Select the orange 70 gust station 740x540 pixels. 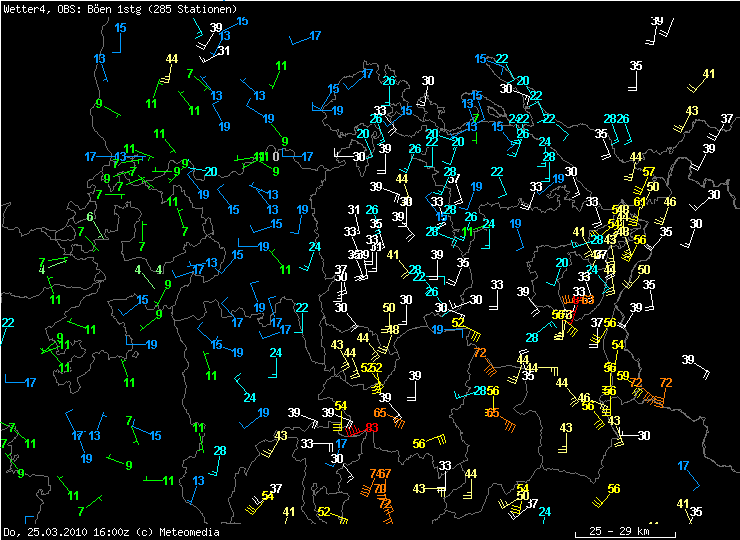pyautogui.click(x=380, y=489)
